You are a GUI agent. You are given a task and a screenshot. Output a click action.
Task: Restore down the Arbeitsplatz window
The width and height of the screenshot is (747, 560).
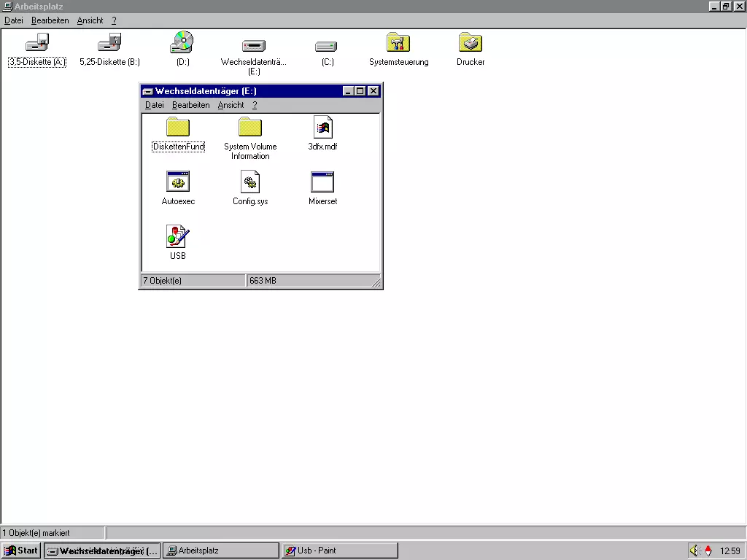(726, 6)
